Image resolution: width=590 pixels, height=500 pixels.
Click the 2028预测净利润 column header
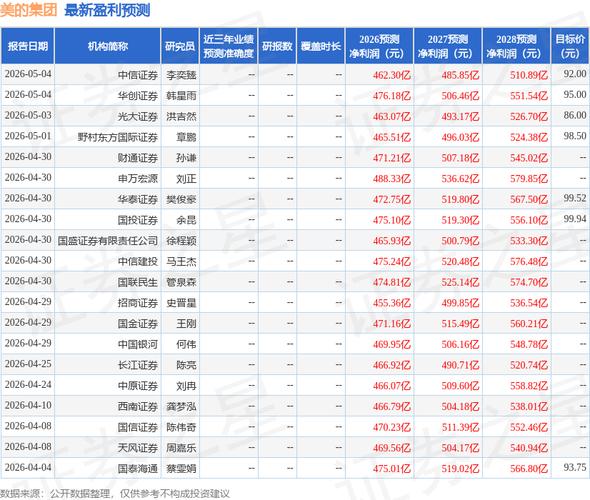pyautogui.click(x=516, y=46)
